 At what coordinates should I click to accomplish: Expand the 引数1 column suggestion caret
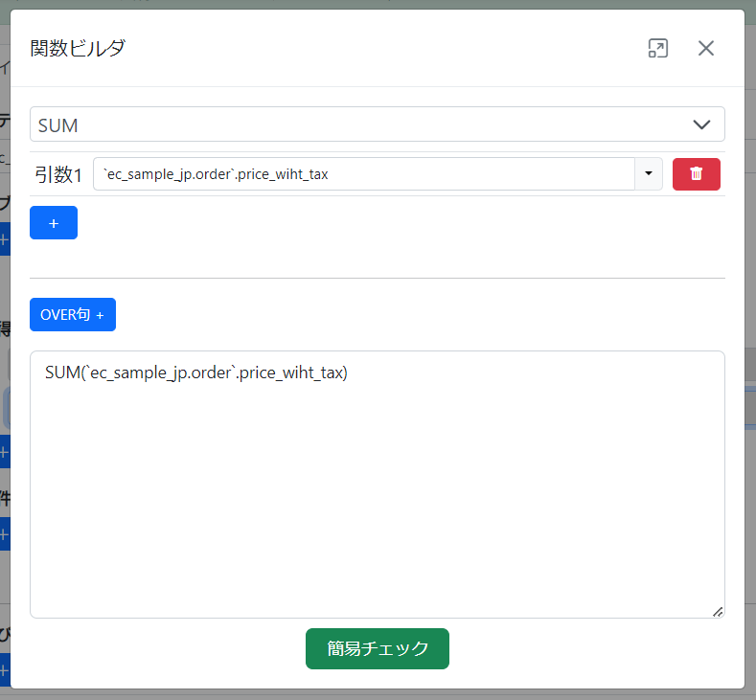click(x=649, y=174)
